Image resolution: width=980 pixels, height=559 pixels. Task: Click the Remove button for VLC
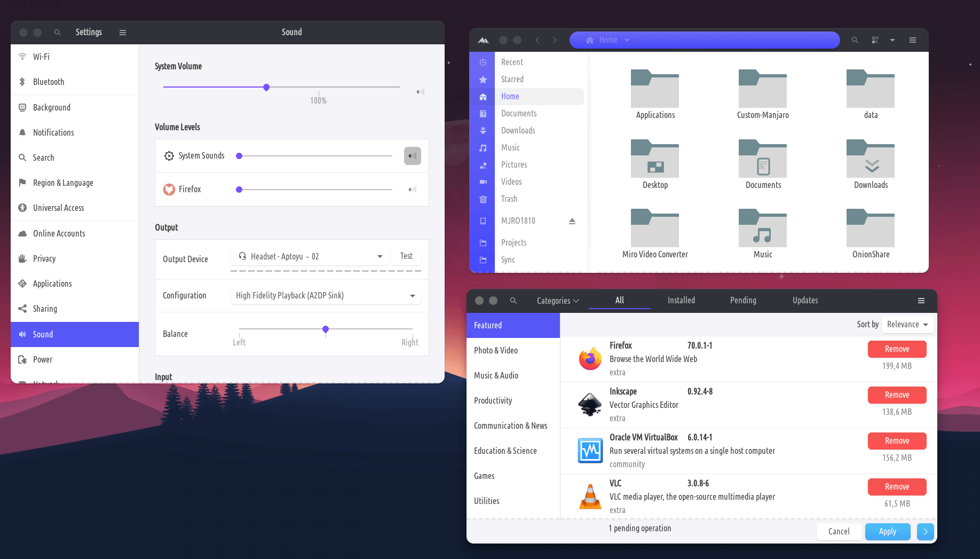coord(897,487)
